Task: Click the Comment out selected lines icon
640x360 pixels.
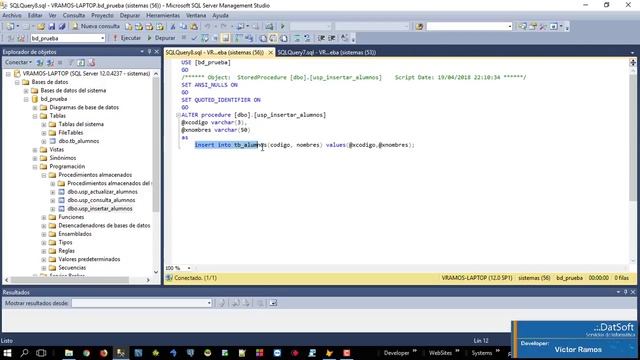Action: click(297, 38)
